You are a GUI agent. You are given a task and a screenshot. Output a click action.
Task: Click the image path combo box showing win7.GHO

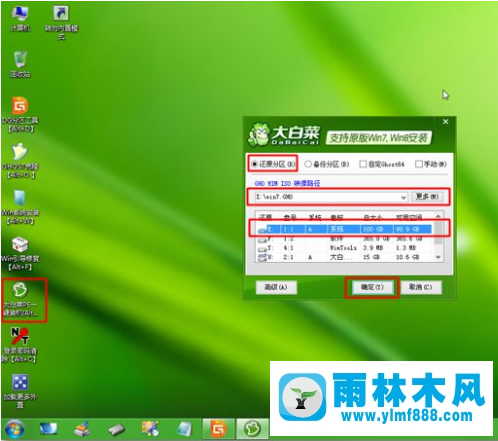(x=331, y=197)
